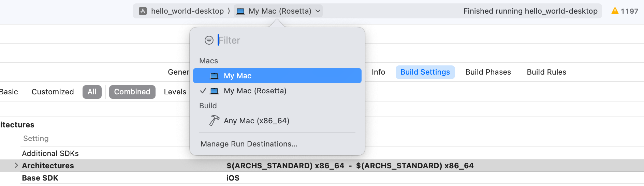This screenshot has width=644, height=186.
Task: Enable the Combined view mode
Action: point(132,92)
